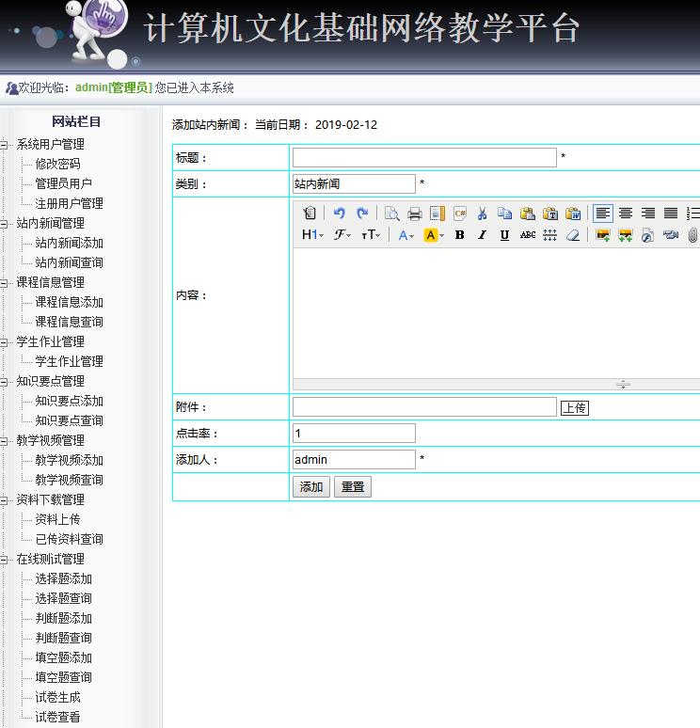700x728 pixels.
Task: Apply bold formatting with the B icon
Action: pyautogui.click(x=459, y=235)
